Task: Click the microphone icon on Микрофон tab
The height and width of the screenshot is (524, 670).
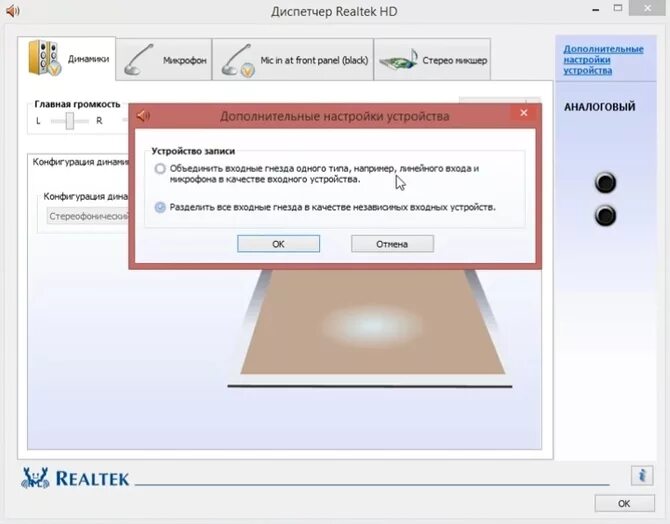Action: click(138, 60)
